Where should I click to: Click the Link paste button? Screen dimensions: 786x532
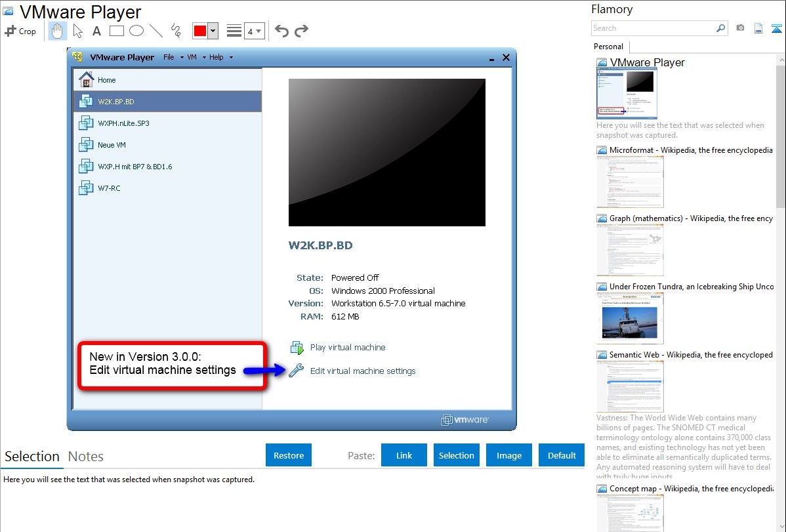[x=404, y=455]
